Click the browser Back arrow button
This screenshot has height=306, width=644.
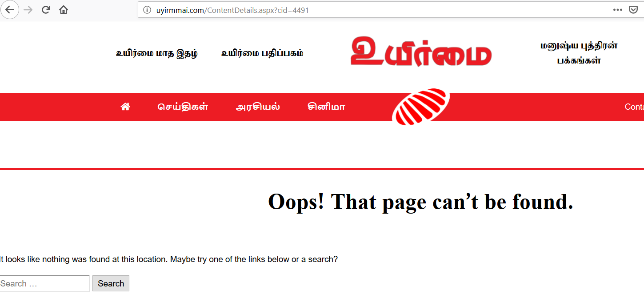point(9,10)
